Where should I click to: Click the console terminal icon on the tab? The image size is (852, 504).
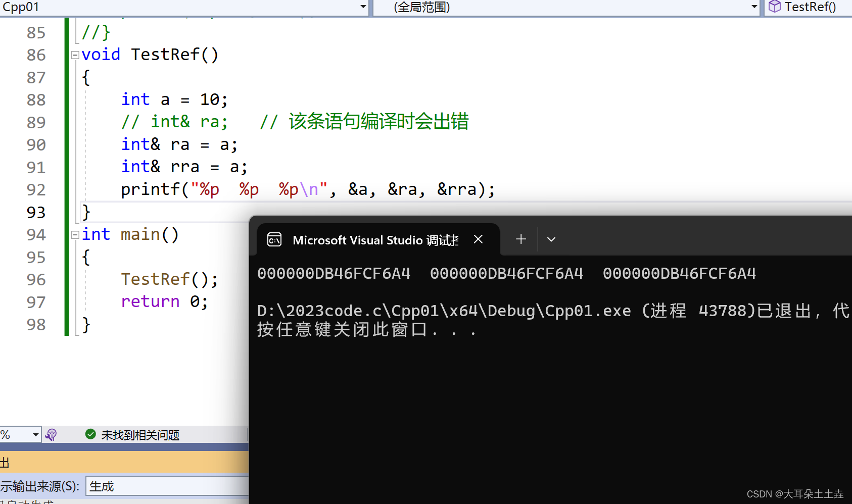(274, 239)
